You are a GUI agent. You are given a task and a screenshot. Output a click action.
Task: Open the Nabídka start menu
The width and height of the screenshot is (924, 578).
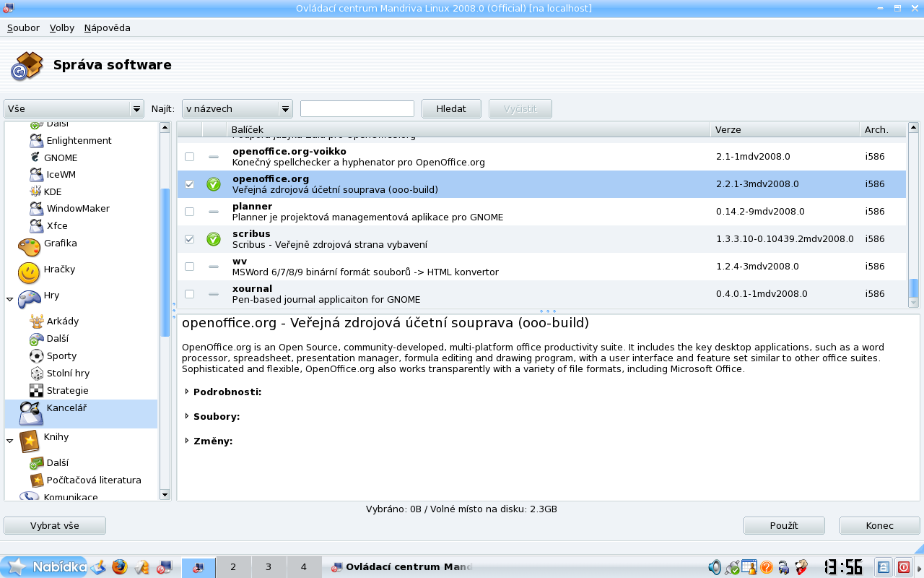coord(45,567)
